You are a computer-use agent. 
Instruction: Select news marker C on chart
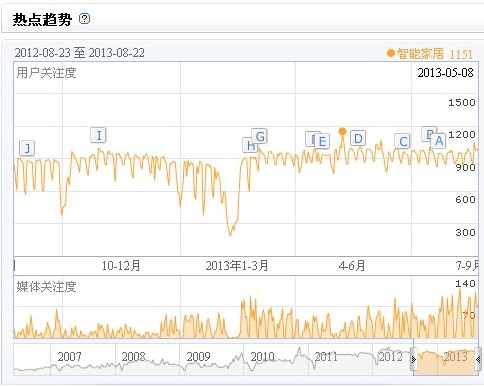tap(402, 141)
